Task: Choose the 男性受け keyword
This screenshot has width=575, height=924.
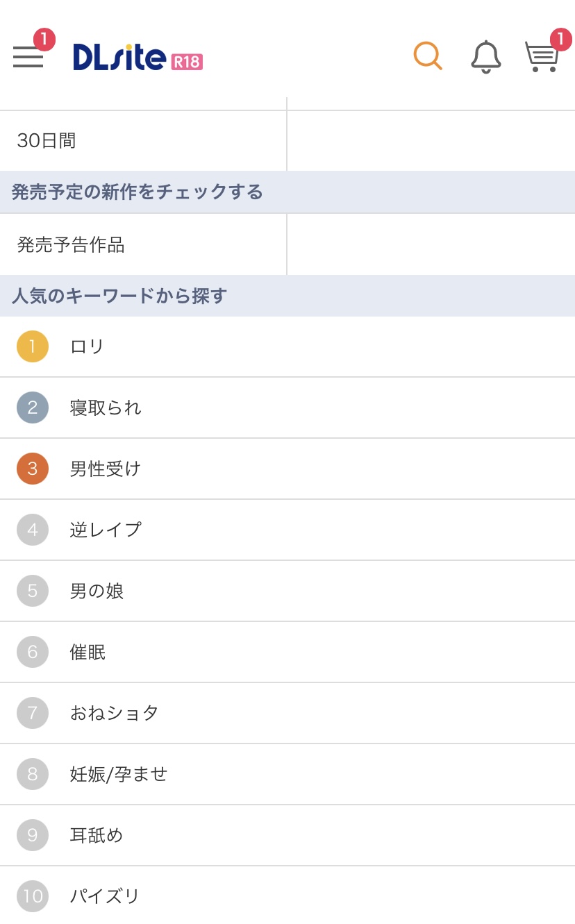Action: [106, 469]
